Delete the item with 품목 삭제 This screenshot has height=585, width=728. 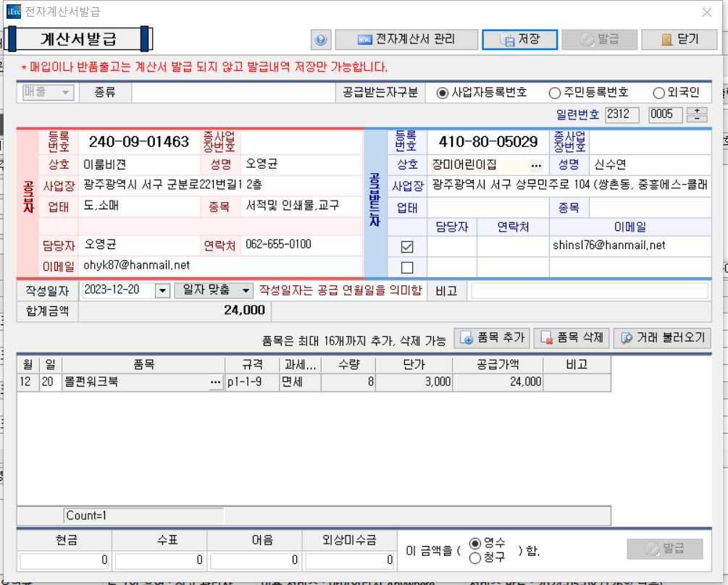[x=572, y=338]
